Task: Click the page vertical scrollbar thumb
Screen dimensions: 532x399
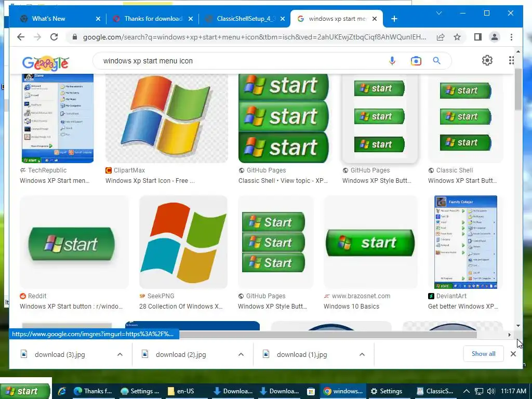Action: (x=518, y=89)
